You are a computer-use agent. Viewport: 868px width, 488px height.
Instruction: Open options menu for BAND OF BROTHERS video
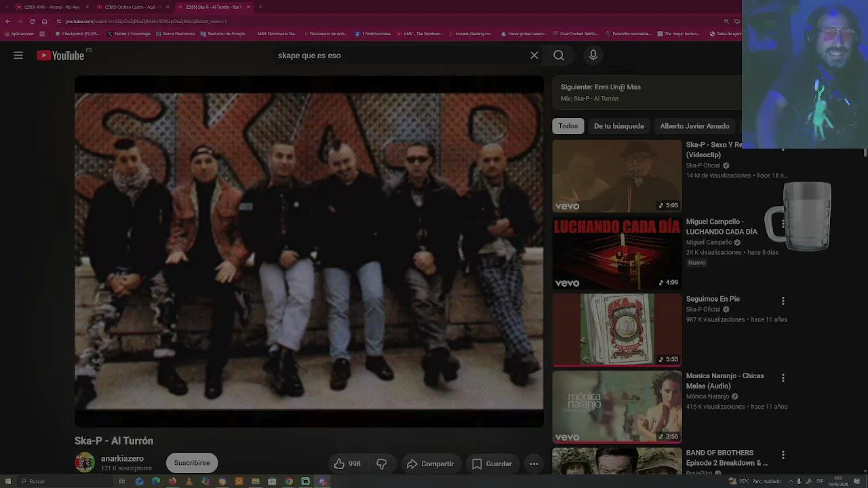coord(783,455)
